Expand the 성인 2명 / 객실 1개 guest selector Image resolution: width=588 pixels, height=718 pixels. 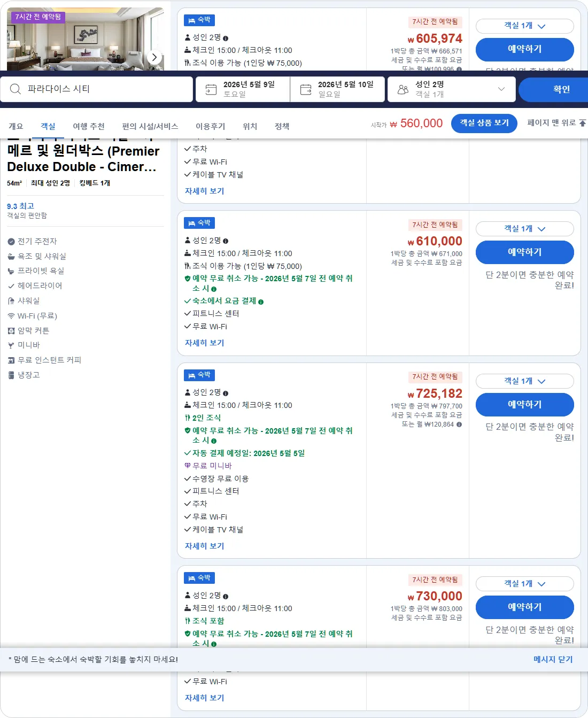click(x=452, y=89)
